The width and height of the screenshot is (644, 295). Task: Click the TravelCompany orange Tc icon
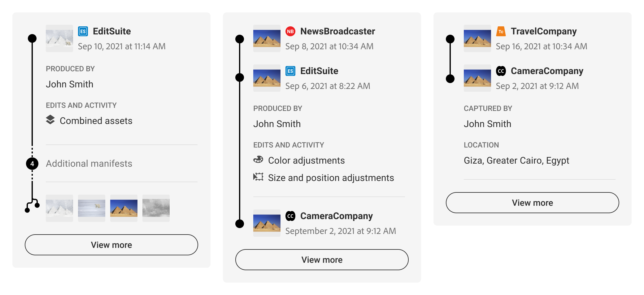tap(501, 31)
